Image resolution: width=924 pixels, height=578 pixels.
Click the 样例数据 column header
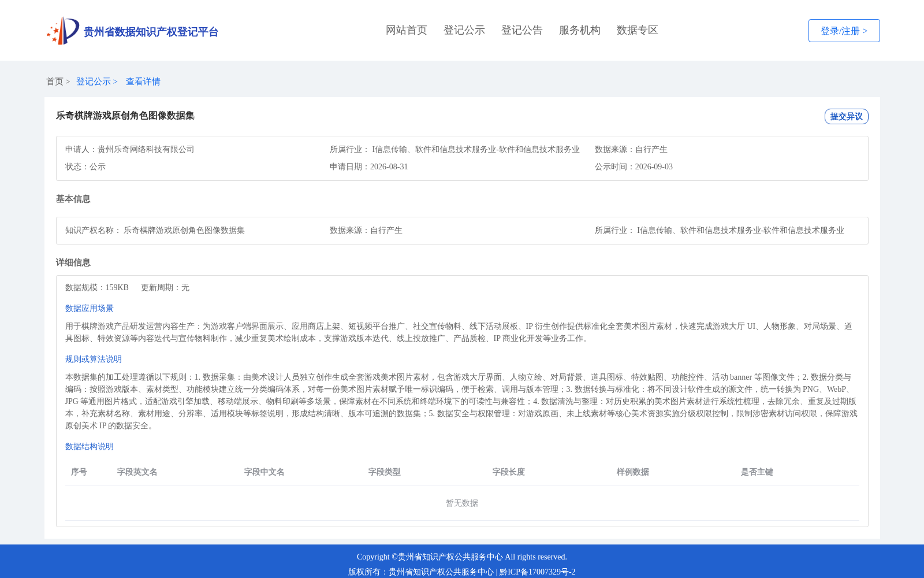click(x=633, y=472)
